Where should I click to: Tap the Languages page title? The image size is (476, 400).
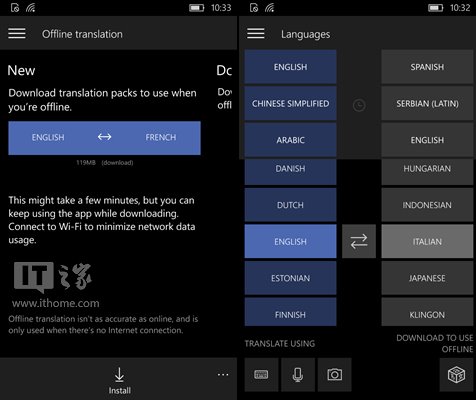(305, 34)
